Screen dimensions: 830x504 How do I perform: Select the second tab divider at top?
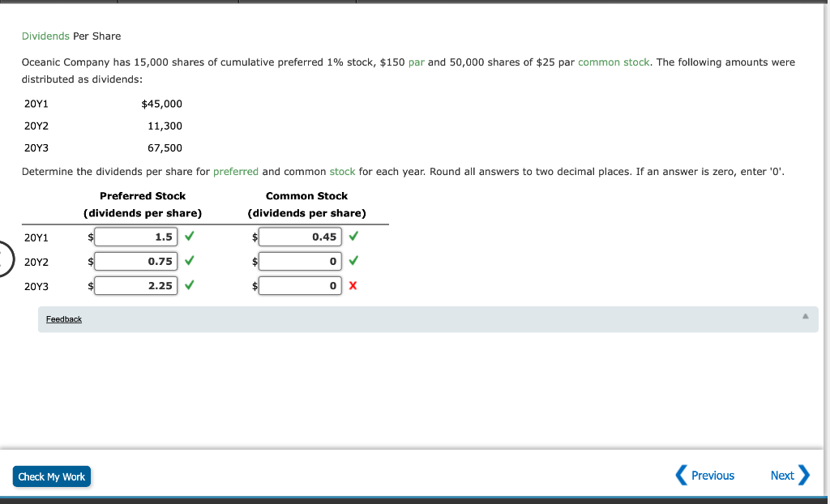coord(237,2)
